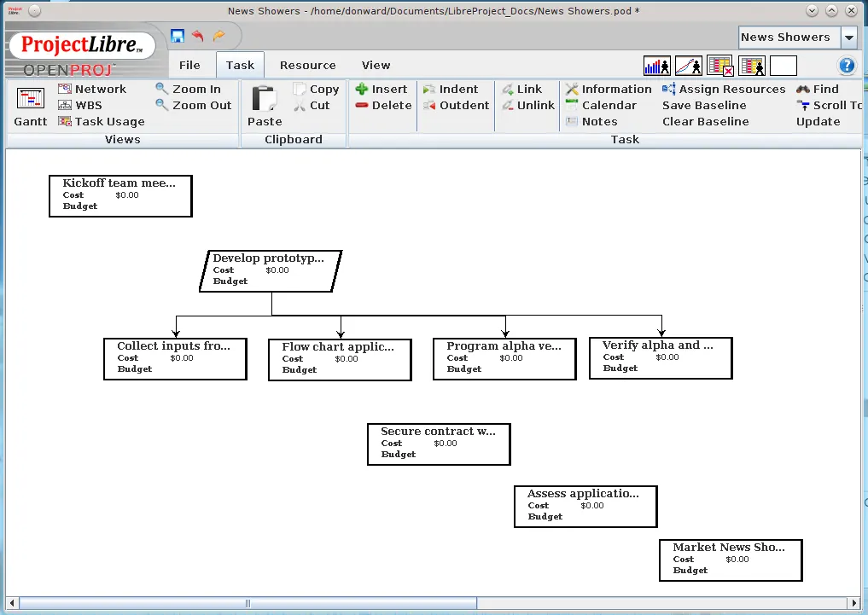Viewport: 868px width, 615px height.
Task: Insert a new task
Action: [x=382, y=89]
